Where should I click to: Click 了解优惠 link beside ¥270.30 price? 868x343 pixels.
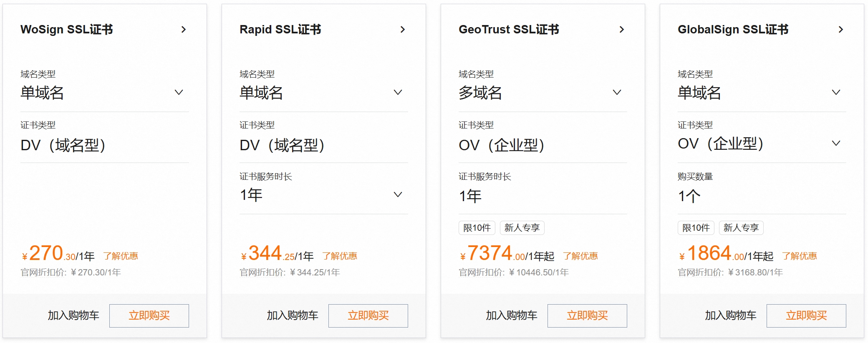(x=121, y=256)
